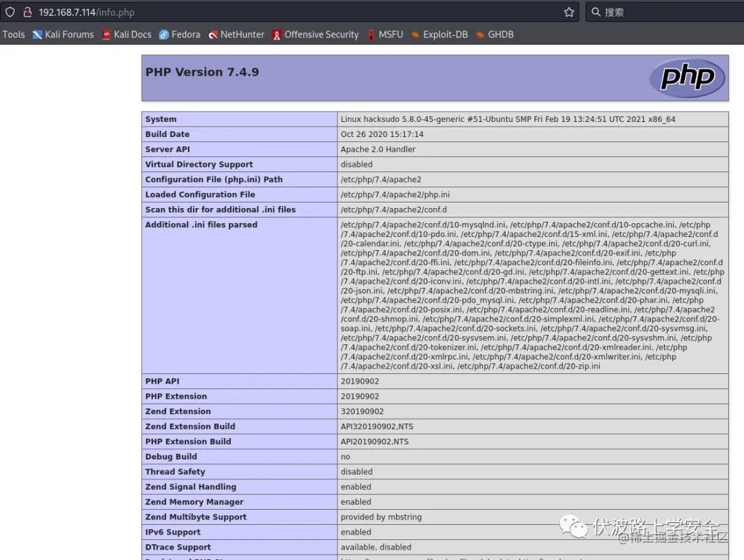This screenshot has width=744, height=560.
Task: Focus the address bar showing 192.168.7.114/info.php
Action: coord(289,12)
